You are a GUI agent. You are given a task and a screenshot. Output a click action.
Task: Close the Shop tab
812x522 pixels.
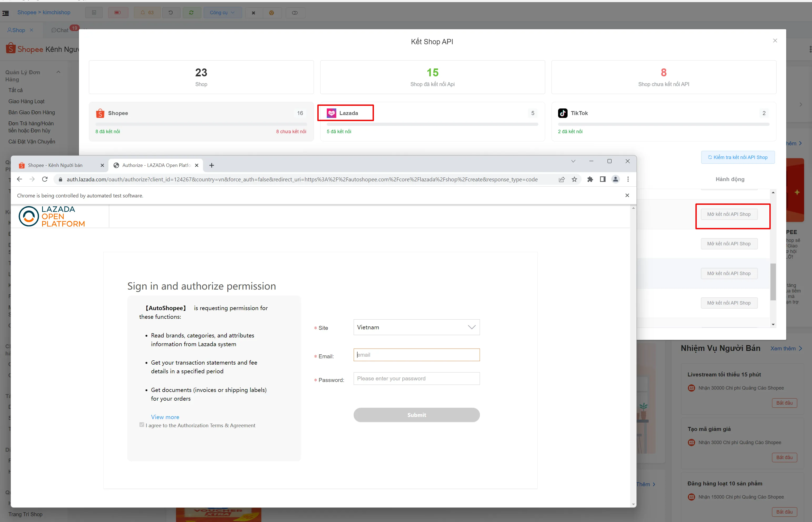(32, 30)
